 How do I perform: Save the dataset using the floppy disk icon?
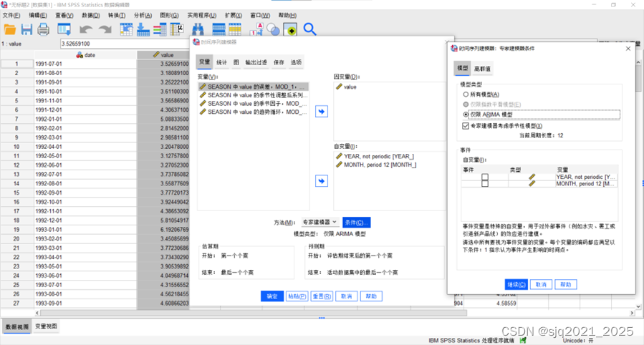27,29
